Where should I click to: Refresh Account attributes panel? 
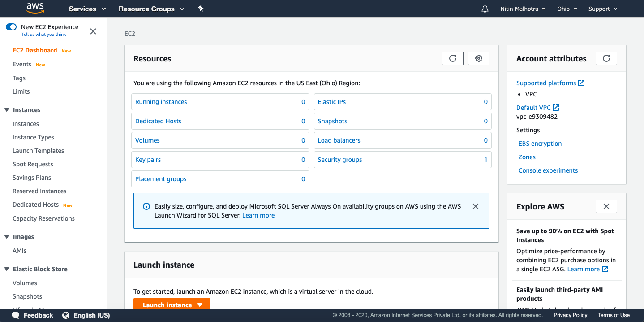(606, 58)
